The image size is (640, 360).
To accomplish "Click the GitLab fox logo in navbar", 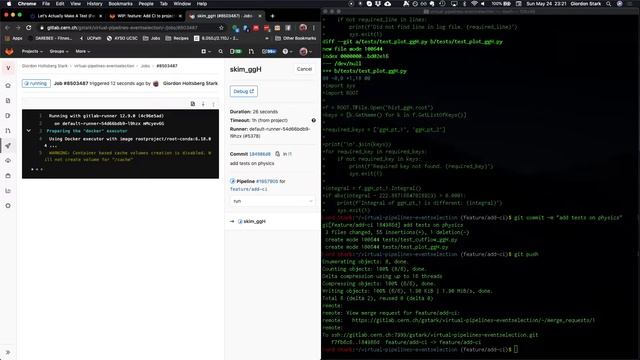I will tap(9, 51).
